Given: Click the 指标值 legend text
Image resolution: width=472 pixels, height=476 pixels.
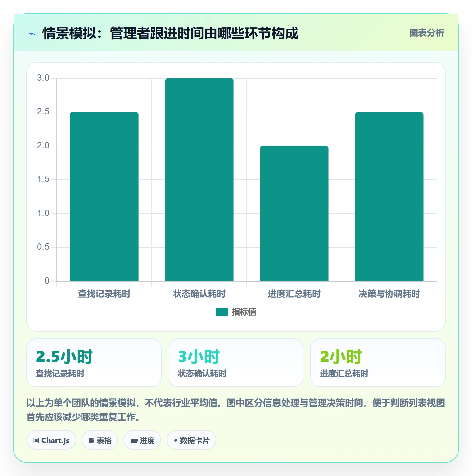Looking at the screenshot, I should tap(244, 312).
